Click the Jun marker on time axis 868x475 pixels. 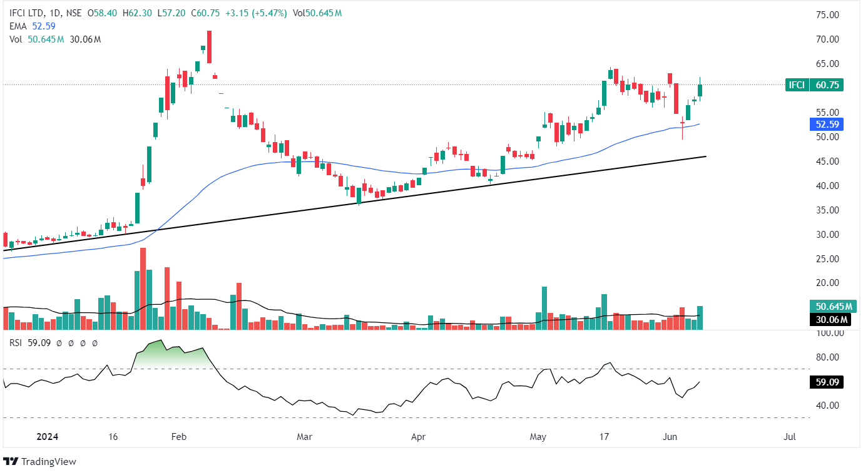(x=669, y=437)
